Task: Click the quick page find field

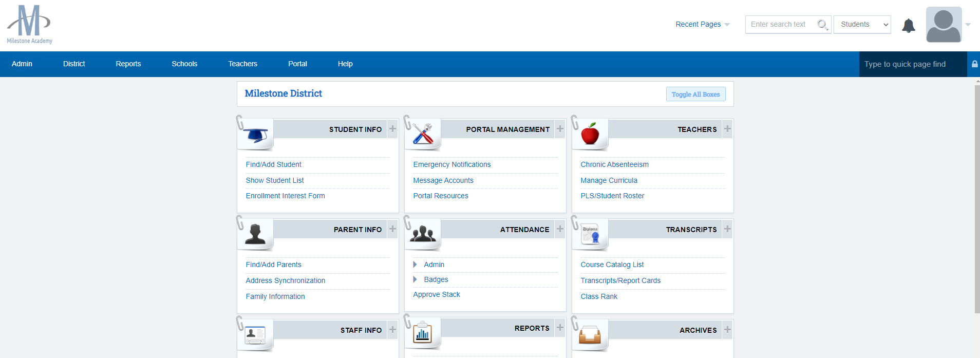Action: pyautogui.click(x=912, y=64)
